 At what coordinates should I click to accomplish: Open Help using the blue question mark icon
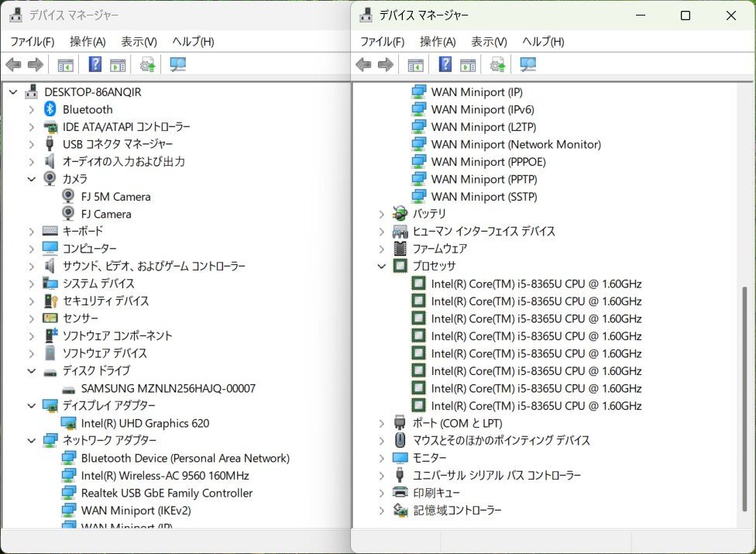coord(94,64)
